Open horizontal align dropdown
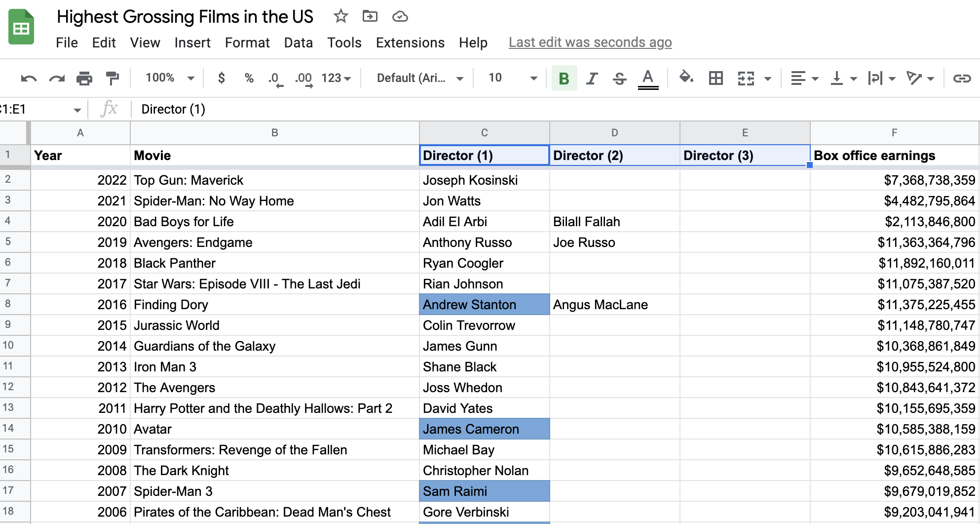 pyautogui.click(x=804, y=78)
